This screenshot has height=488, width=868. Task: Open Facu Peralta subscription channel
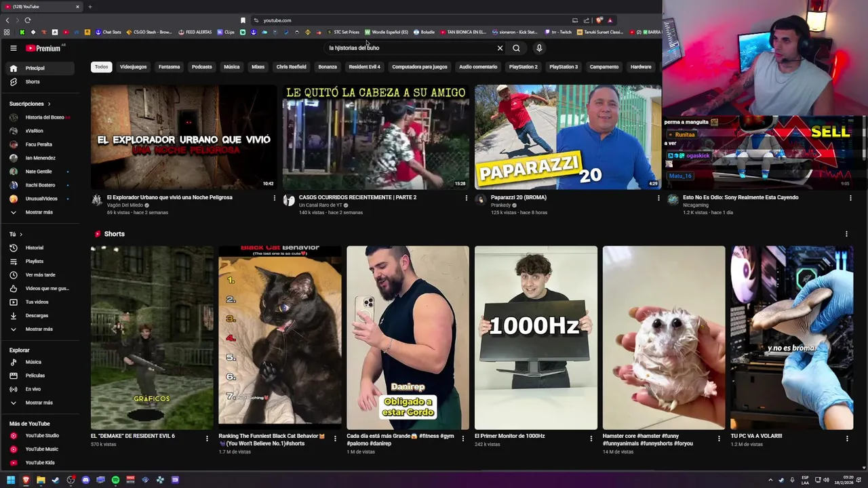pyautogui.click(x=41, y=144)
